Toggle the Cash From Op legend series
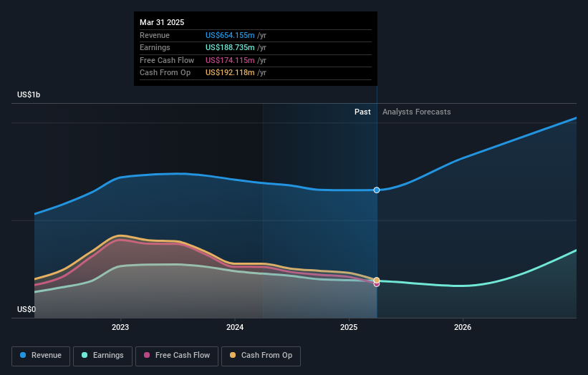Viewport: 588px width, 375px height. [x=261, y=356]
